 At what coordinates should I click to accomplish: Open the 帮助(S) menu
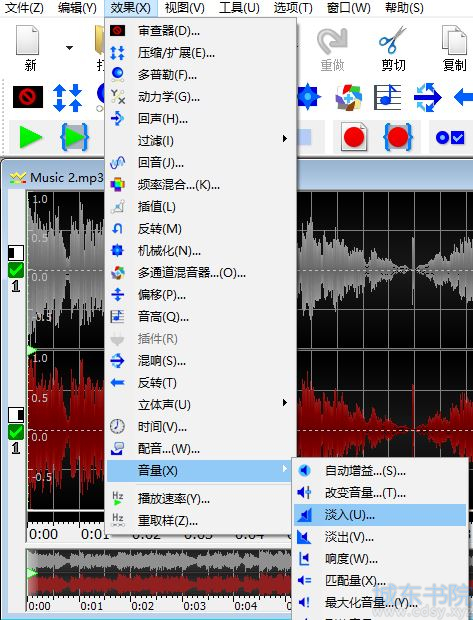(404, 8)
